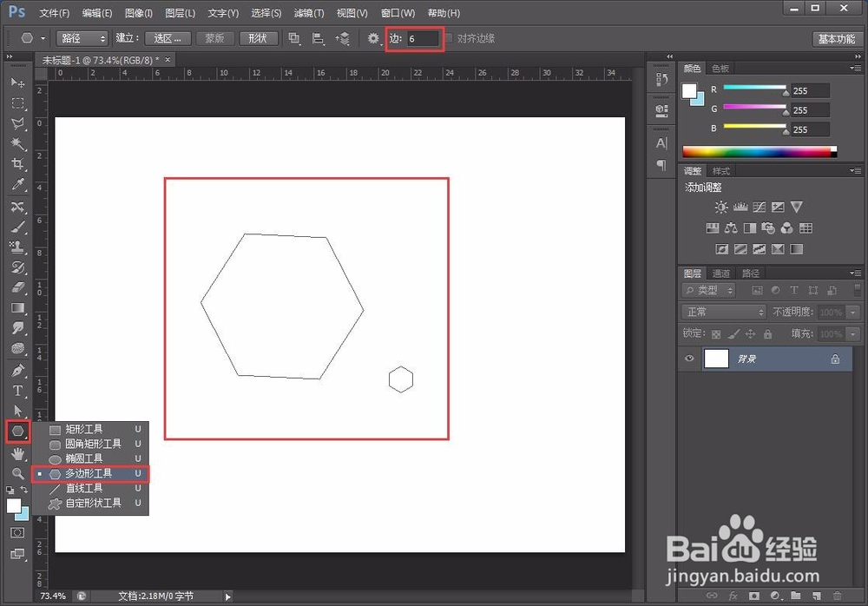Choose 椭圆工具 from flyout
The width and height of the screenshot is (868, 606).
[90, 458]
